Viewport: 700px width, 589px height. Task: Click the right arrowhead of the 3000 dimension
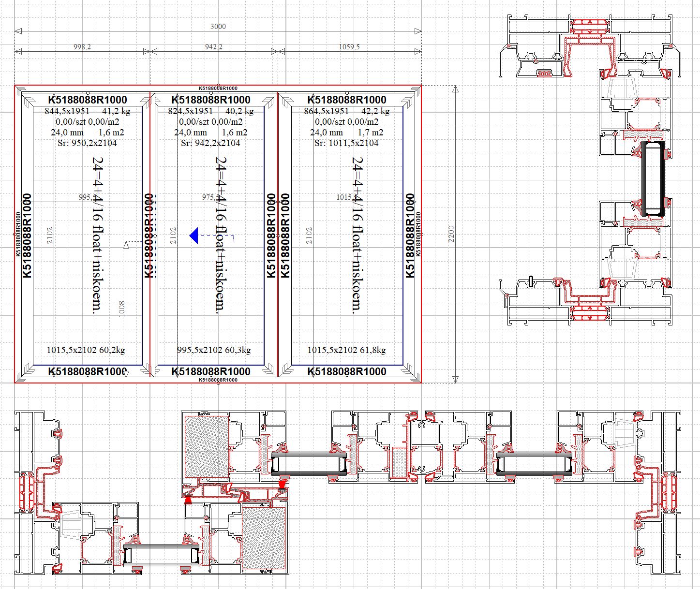coord(417,31)
